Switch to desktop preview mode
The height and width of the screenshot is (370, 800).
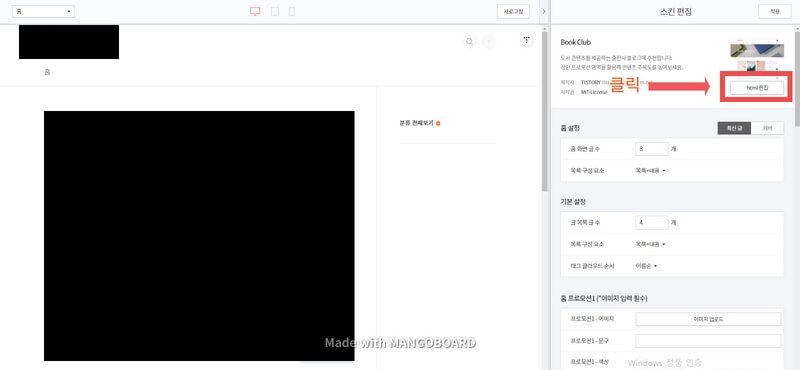point(256,11)
